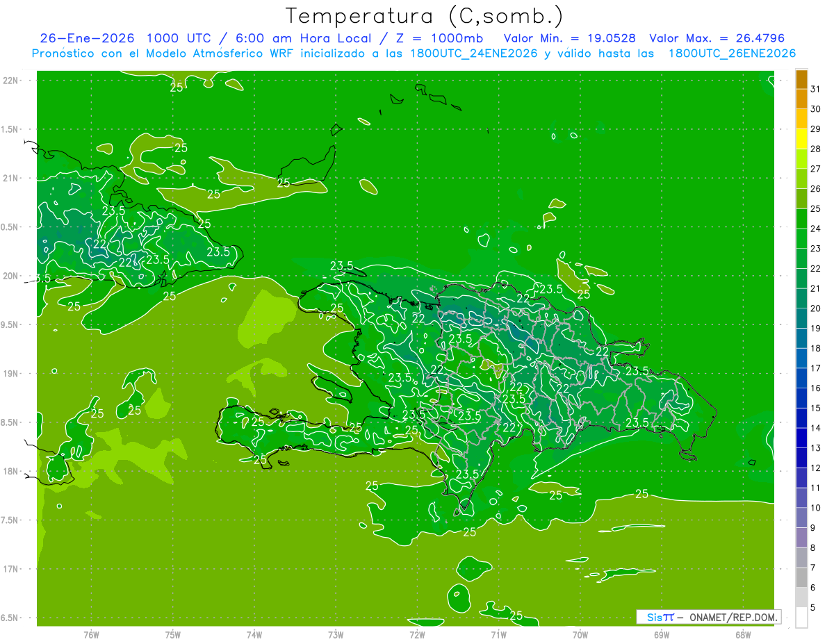
Task: Click the "1.5N" latitude axis label
Action: pyautogui.click(x=10, y=129)
